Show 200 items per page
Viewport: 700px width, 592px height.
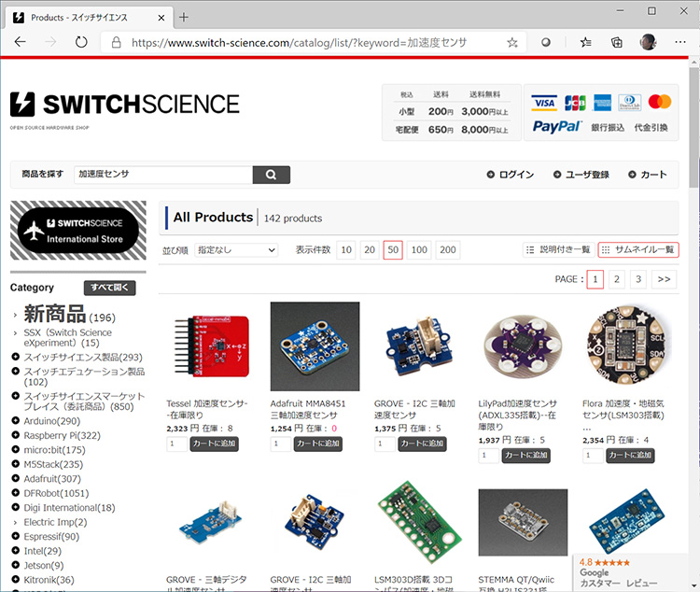[448, 249]
